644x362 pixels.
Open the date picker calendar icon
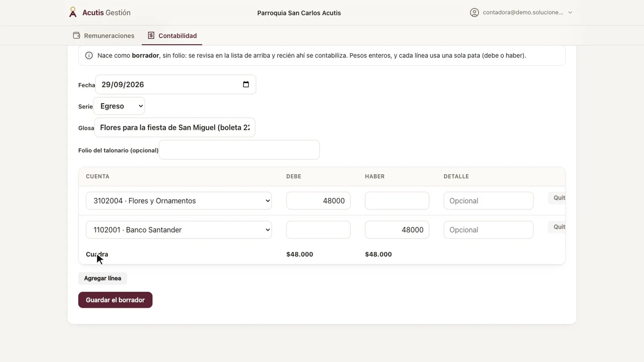(x=246, y=84)
